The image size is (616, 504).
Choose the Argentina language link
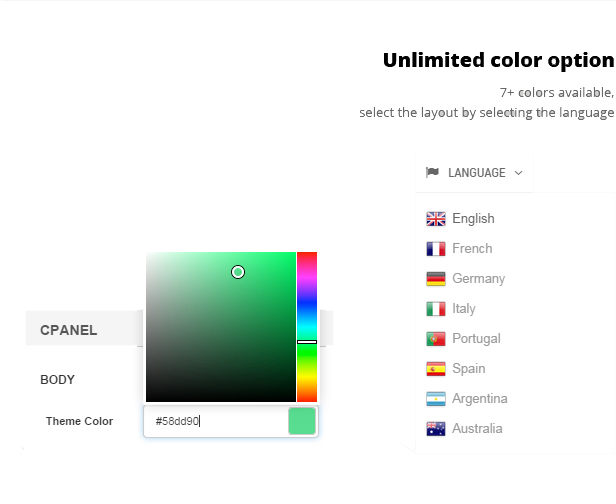pos(480,399)
